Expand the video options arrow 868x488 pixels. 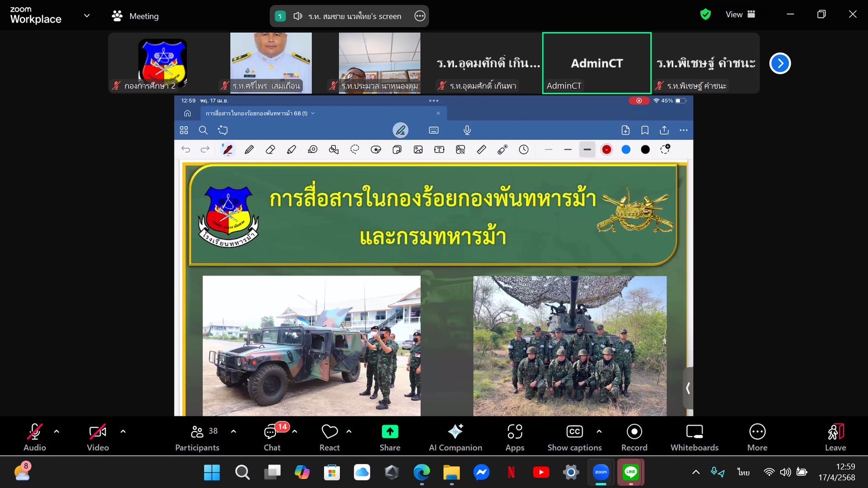pyautogui.click(x=123, y=432)
